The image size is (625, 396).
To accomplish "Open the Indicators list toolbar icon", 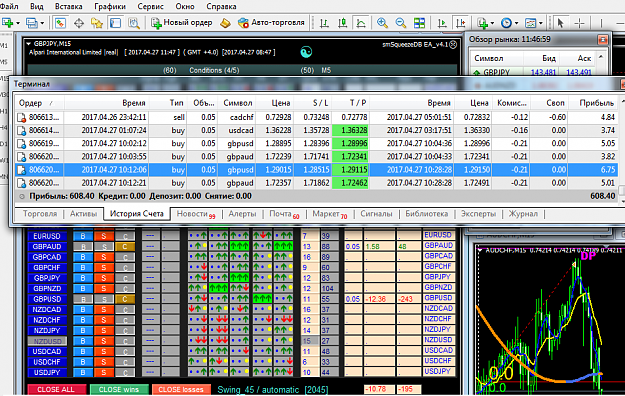I will [483, 23].
